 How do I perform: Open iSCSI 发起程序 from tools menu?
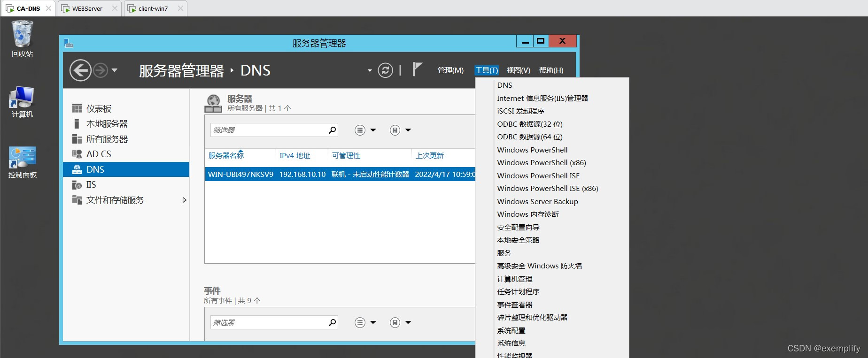[520, 111]
